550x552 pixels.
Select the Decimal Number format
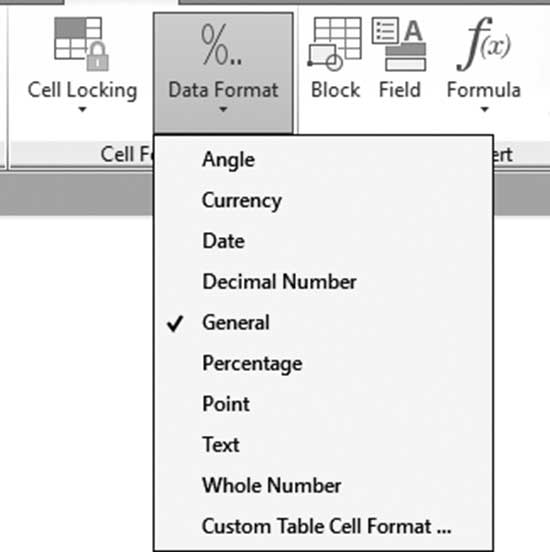(323, 282)
